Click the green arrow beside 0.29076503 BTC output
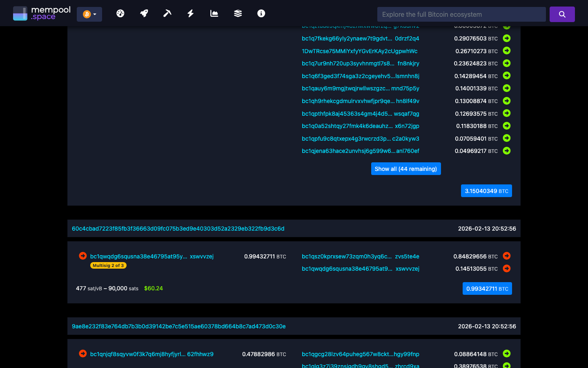Viewport: 588px width, 368px height. point(506,38)
